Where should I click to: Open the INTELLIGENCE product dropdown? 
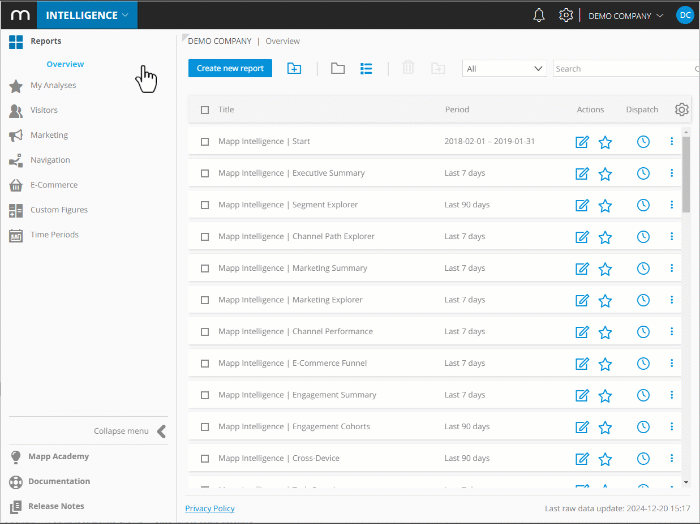(87, 15)
